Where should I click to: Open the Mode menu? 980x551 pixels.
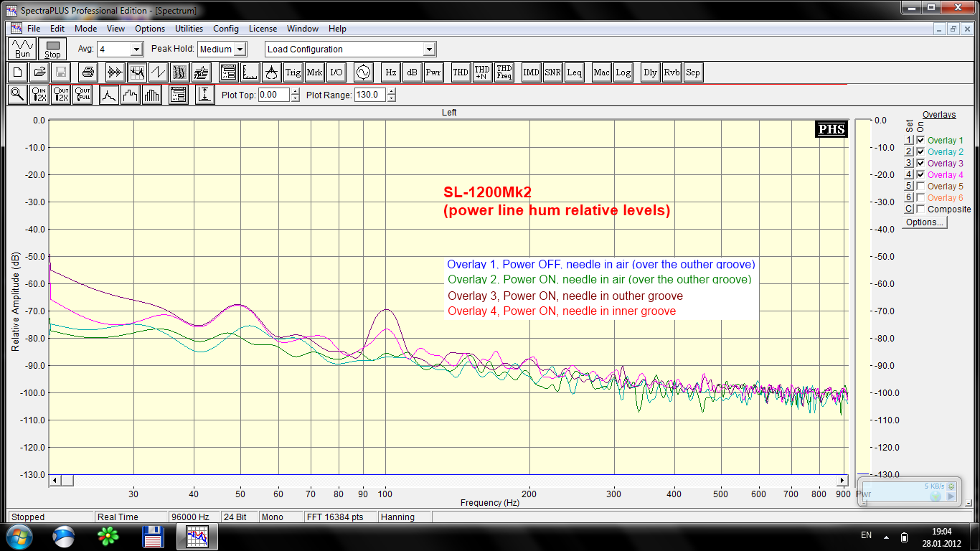coord(85,29)
